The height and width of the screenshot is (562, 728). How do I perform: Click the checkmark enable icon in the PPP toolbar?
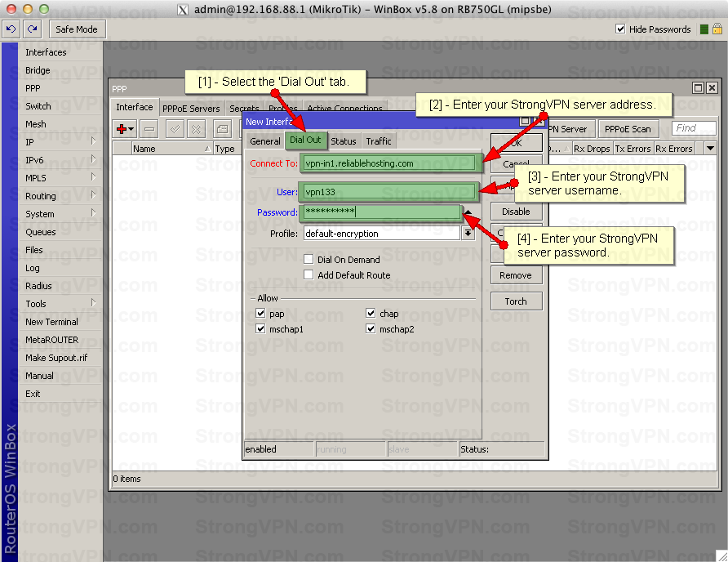[x=175, y=129]
